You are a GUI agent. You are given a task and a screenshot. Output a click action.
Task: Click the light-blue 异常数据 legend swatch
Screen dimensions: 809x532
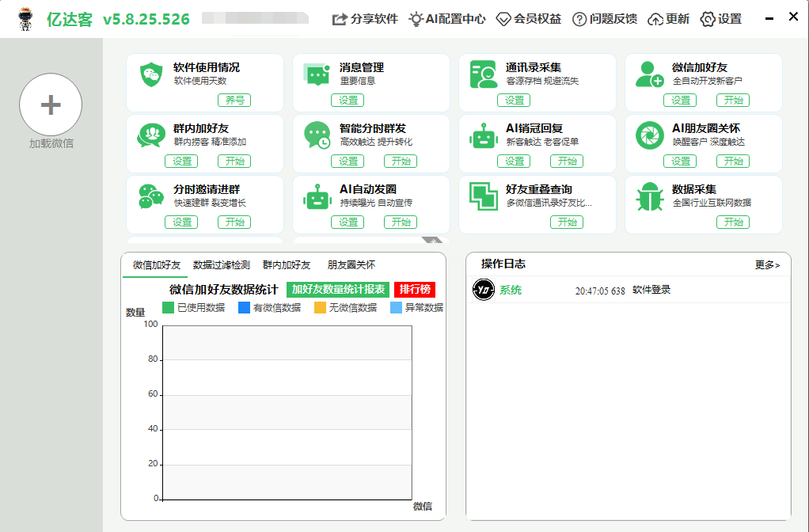point(397,307)
